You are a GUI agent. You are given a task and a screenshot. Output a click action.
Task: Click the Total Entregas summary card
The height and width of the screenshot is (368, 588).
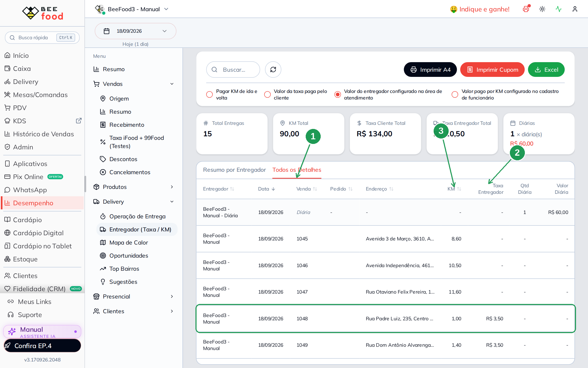(x=232, y=134)
